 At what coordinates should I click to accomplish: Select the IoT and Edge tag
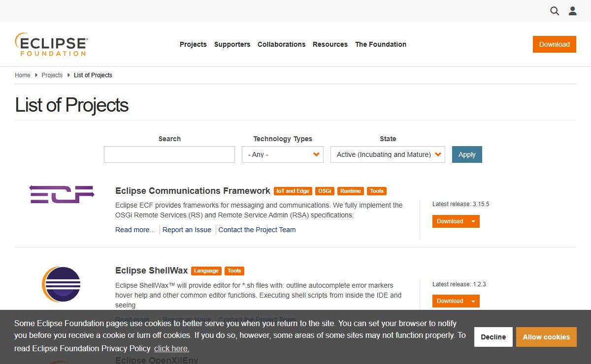point(293,191)
